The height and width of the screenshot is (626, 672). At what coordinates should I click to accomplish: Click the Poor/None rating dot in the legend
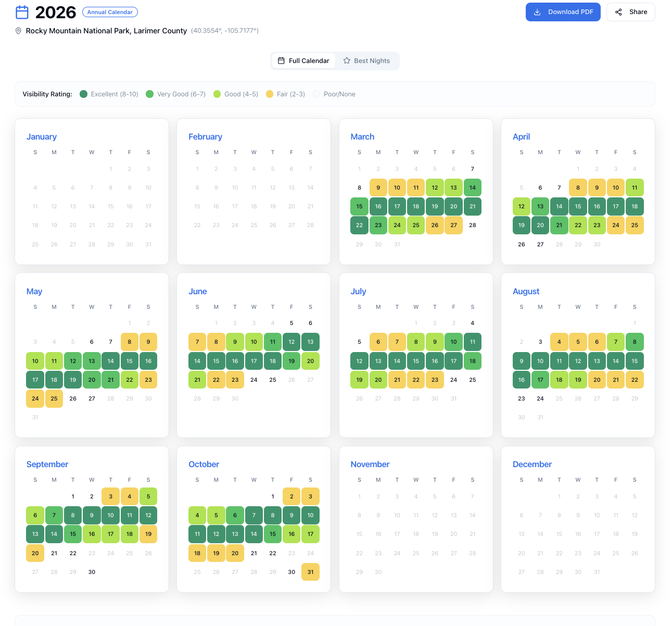[x=316, y=94]
